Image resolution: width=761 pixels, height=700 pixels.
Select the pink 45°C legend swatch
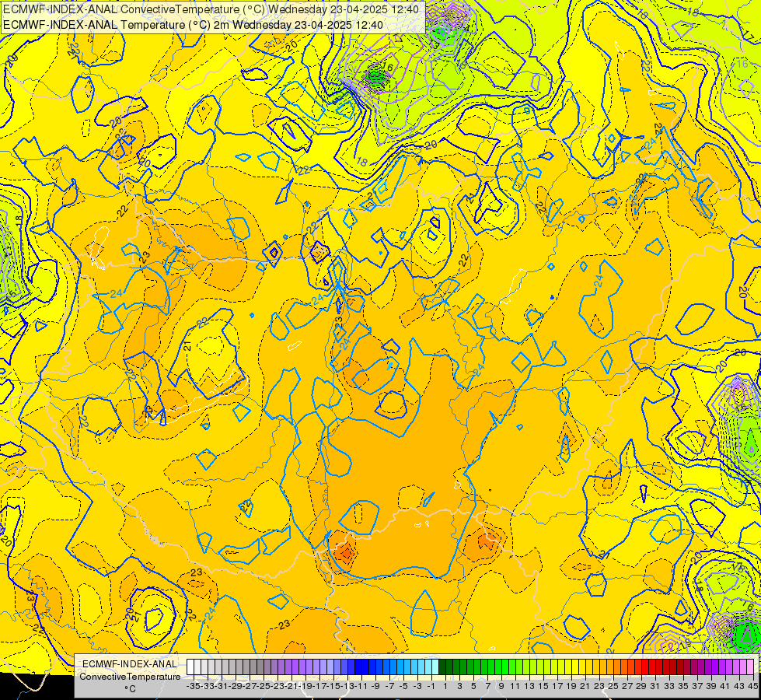pyautogui.click(x=750, y=667)
